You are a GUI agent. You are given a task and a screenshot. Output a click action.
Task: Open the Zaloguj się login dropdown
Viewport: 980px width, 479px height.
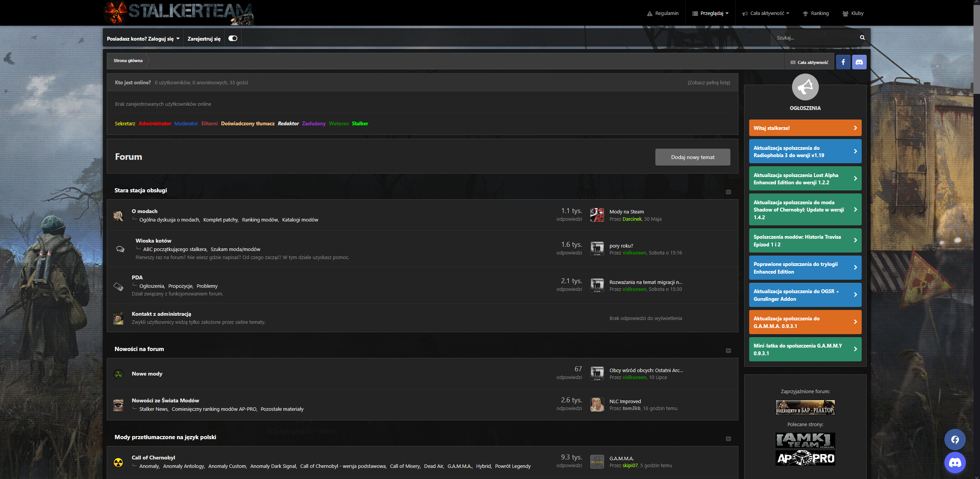[143, 39]
